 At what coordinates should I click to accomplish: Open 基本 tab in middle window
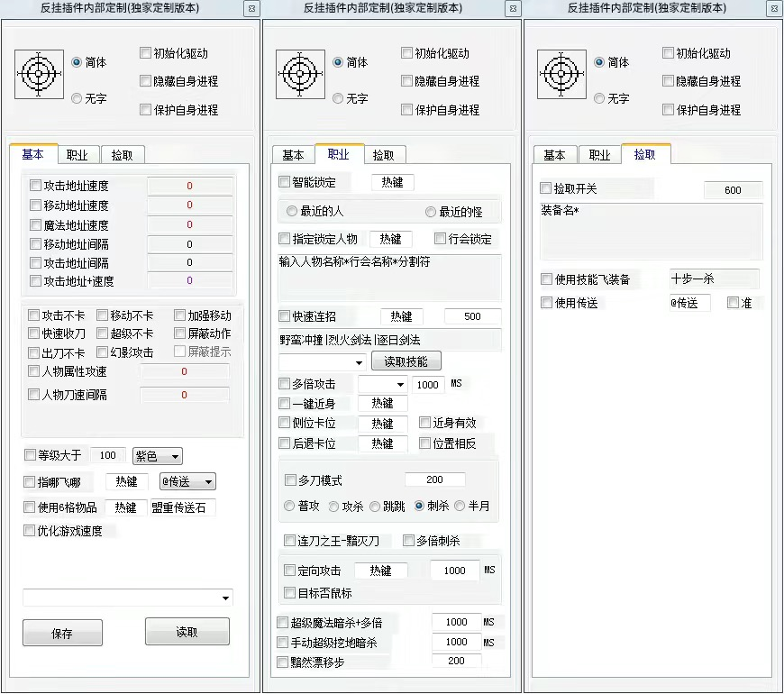click(x=293, y=155)
